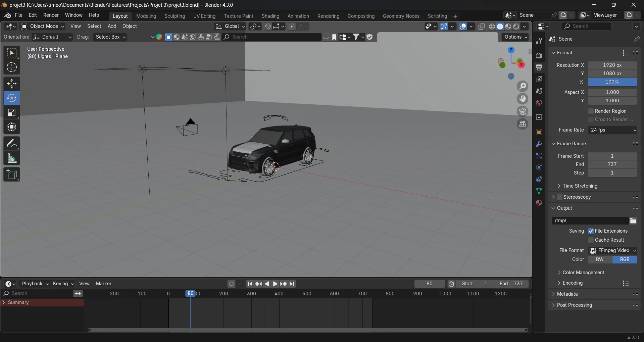Click the current frame field showing 80
This screenshot has width=644, height=342.
429,284
